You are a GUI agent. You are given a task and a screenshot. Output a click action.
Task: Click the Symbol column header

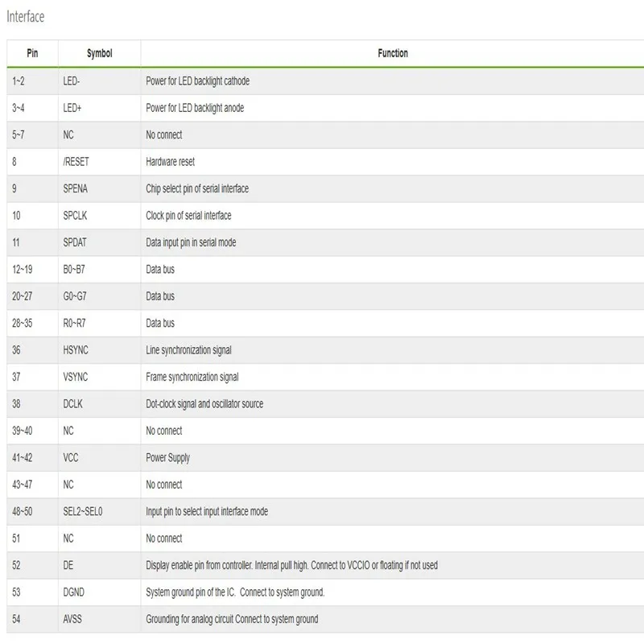point(99,54)
